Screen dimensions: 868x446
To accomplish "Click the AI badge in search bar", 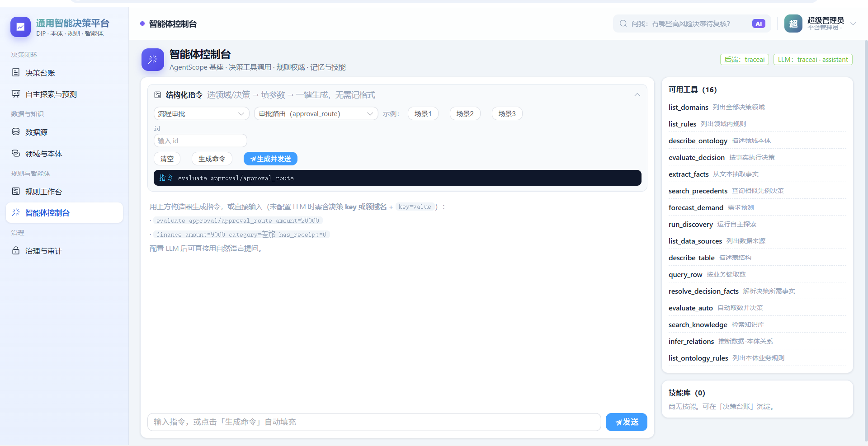I will [759, 24].
